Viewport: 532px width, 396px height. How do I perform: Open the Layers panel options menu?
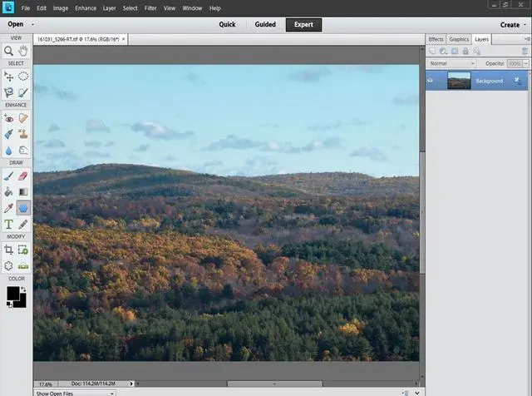coord(527,39)
